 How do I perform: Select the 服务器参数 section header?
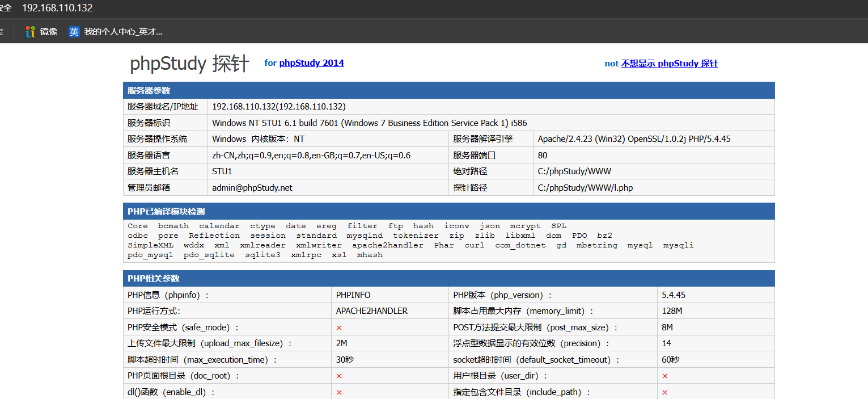[449, 90]
